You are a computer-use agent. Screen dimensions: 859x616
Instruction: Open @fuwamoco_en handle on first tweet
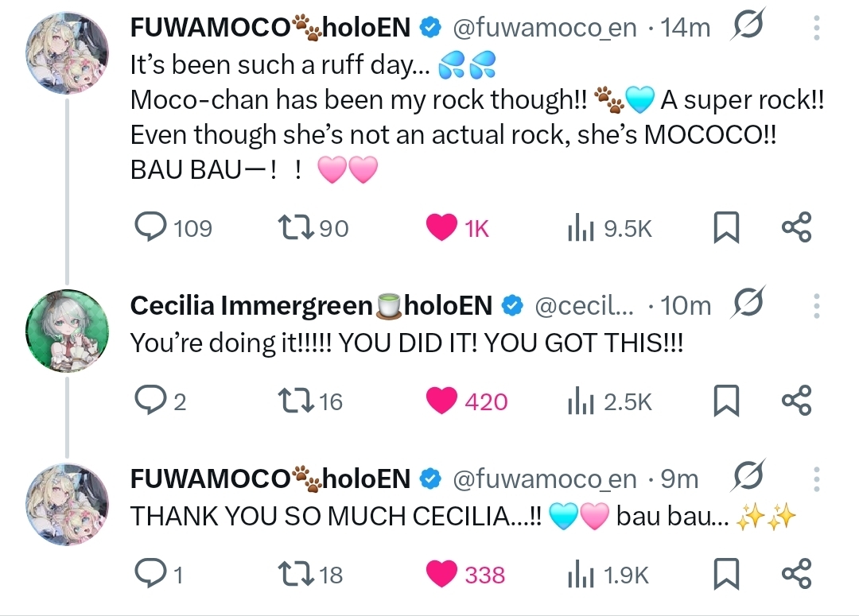545,29
